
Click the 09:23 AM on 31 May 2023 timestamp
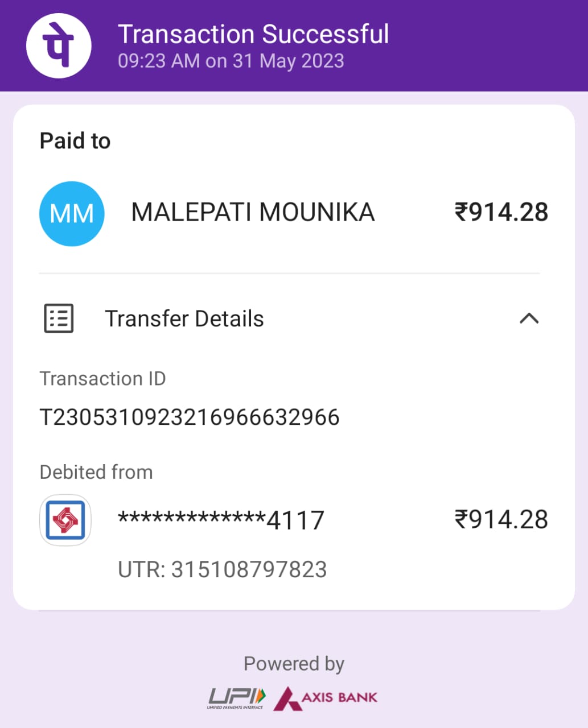[x=231, y=61]
